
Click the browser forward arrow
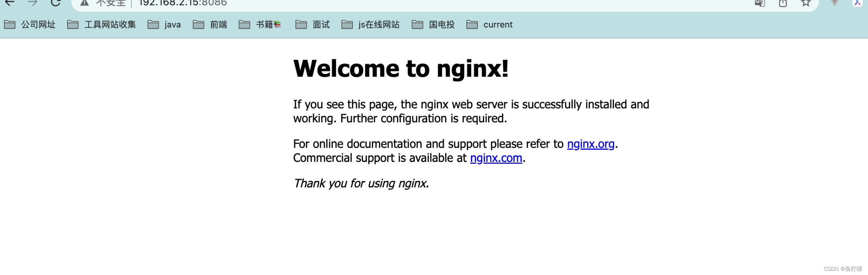pos(33,3)
